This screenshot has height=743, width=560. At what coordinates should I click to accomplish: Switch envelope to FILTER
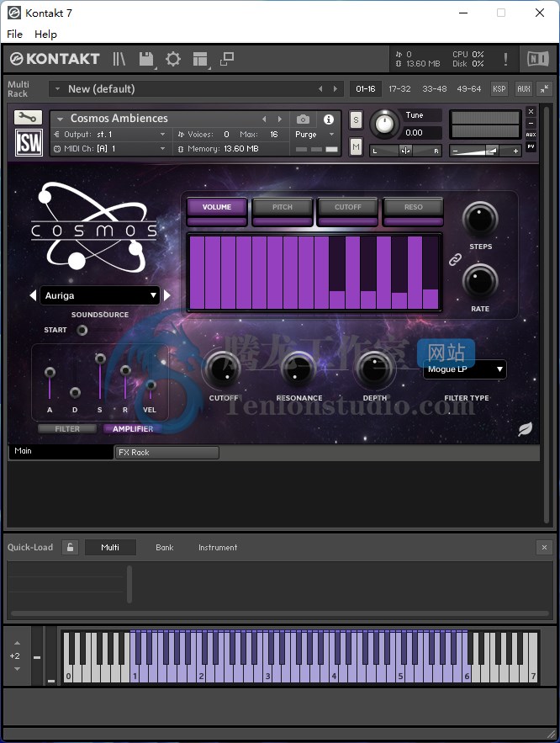(x=67, y=429)
